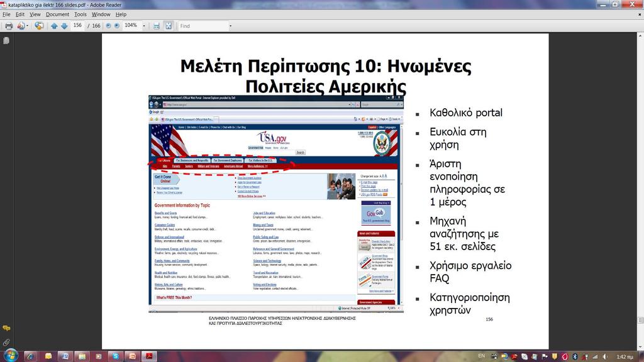Click the 'Καθολικό portal' bullet text
The width and height of the screenshot is (644, 362).
(466, 113)
